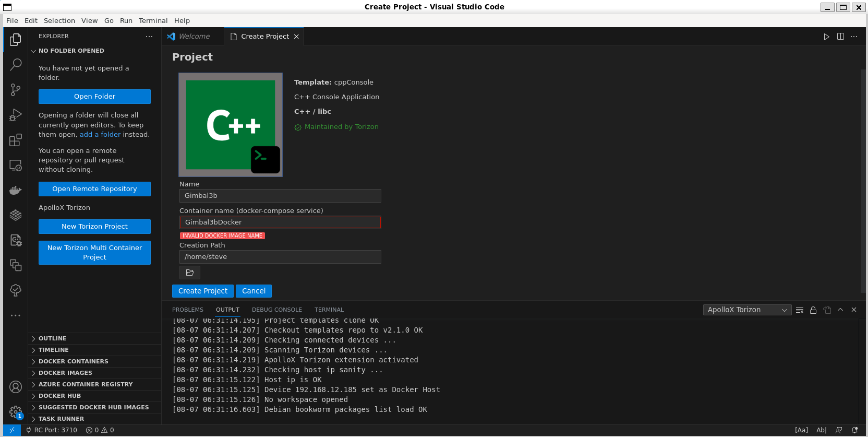This screenshot has height=437, width=868.
Task: Open the Run and Debug view
Action: (x=16, y=115)
